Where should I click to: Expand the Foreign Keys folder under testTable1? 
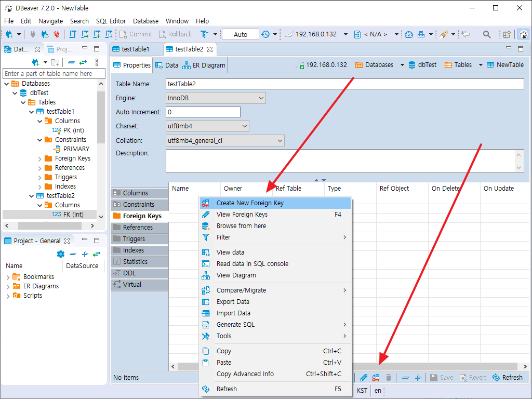click(x=39, y=159)
